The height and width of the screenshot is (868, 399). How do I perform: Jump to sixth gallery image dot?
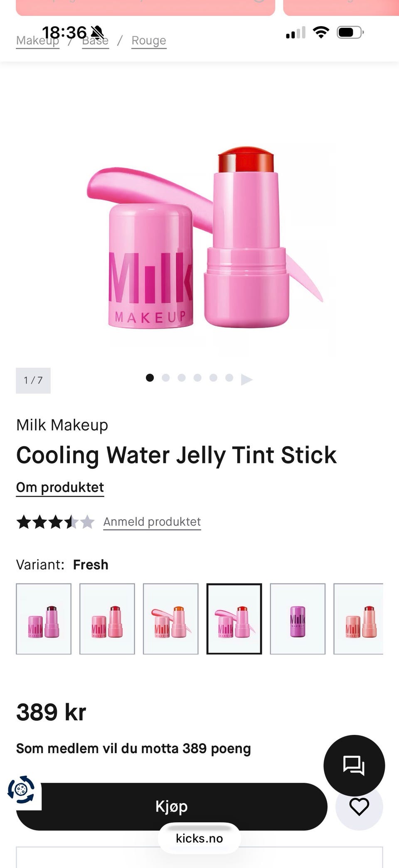(229, 378)
